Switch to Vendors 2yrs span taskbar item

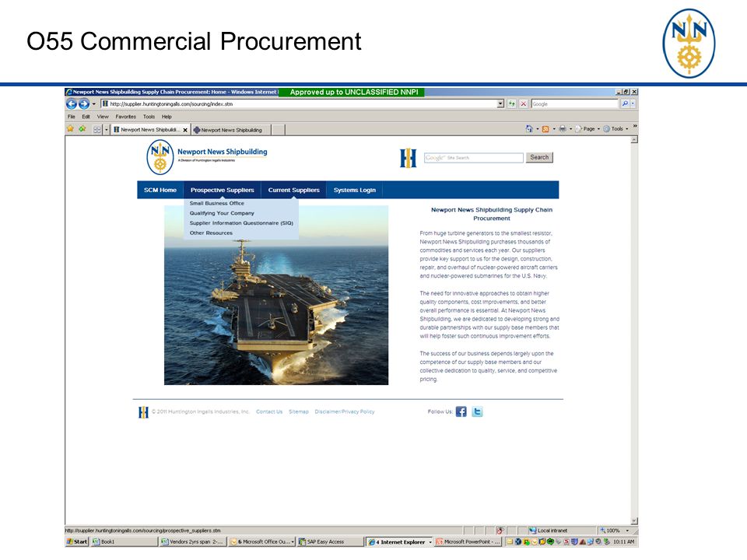tap(192, 541)
